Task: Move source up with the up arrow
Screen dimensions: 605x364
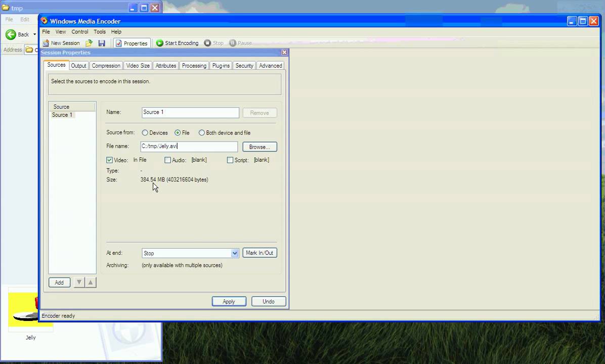Action: (91, 282)
